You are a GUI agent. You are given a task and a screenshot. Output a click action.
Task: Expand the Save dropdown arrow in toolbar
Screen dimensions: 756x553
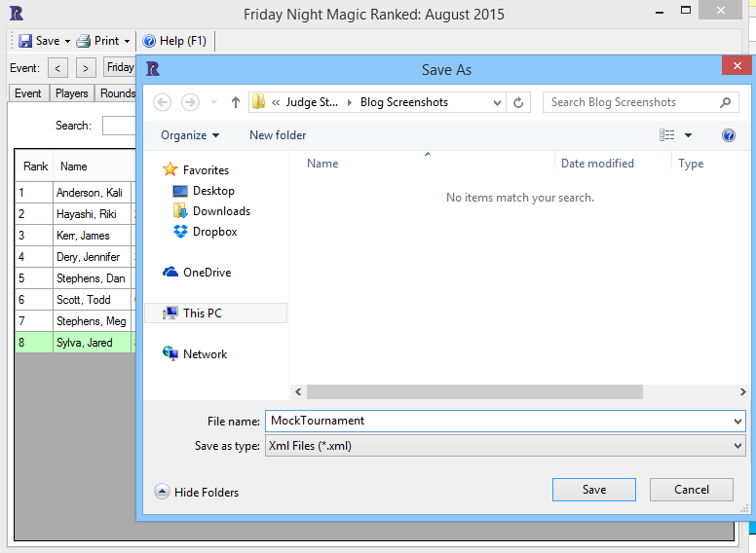coord(67,42)
